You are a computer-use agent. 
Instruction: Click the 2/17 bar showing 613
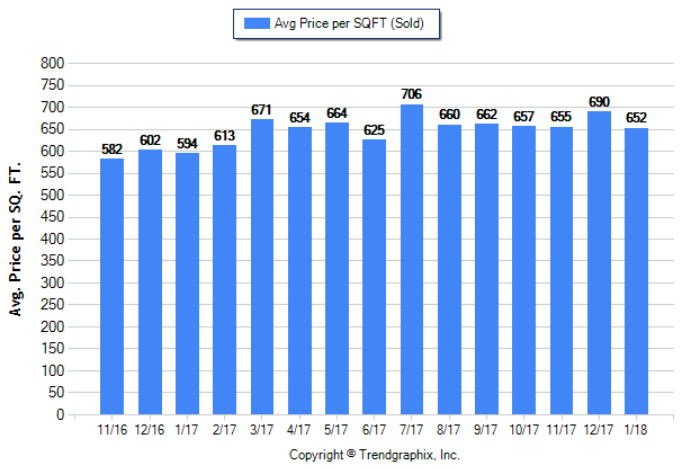pyautogui.click(x=225, y=280)
